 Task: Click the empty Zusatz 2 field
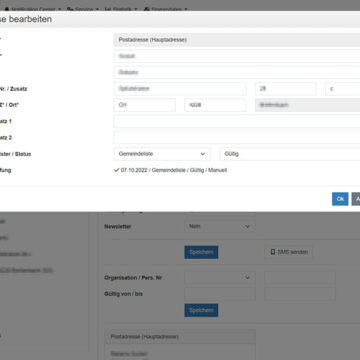[x=237, y=138]
